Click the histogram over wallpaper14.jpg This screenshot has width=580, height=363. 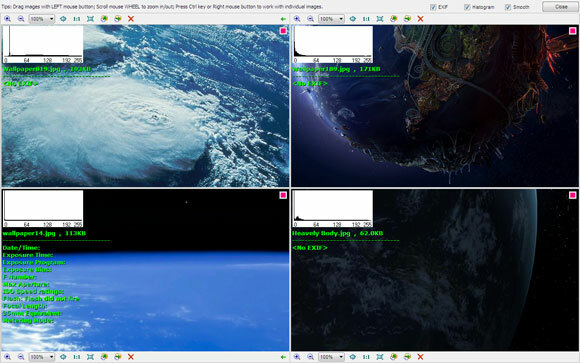click(43, 209)
